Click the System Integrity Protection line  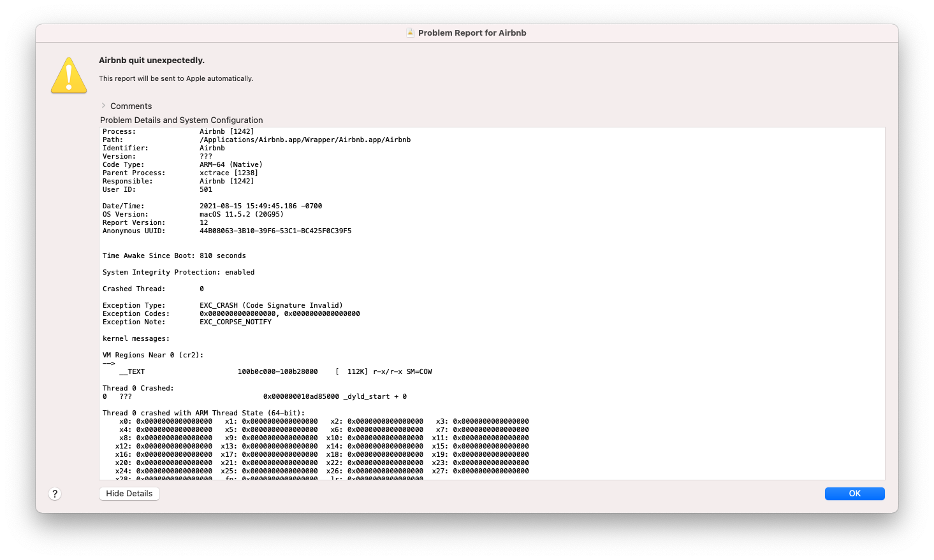pos(179,273)
